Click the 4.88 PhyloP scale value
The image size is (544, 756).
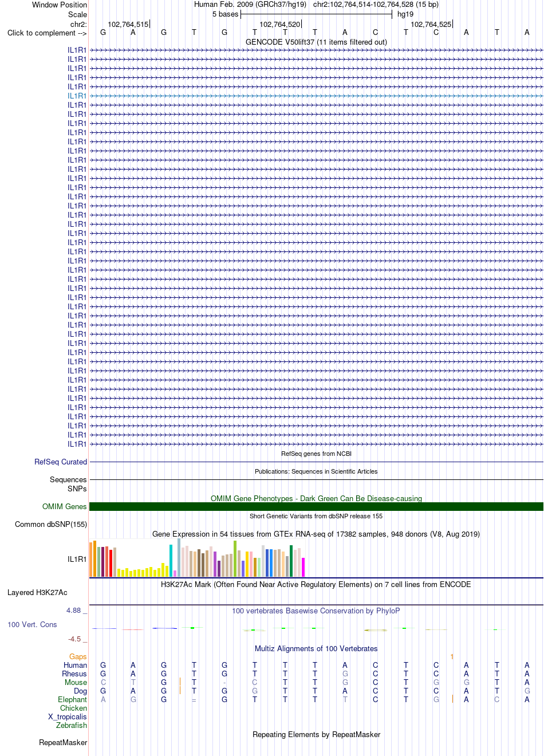73,610
